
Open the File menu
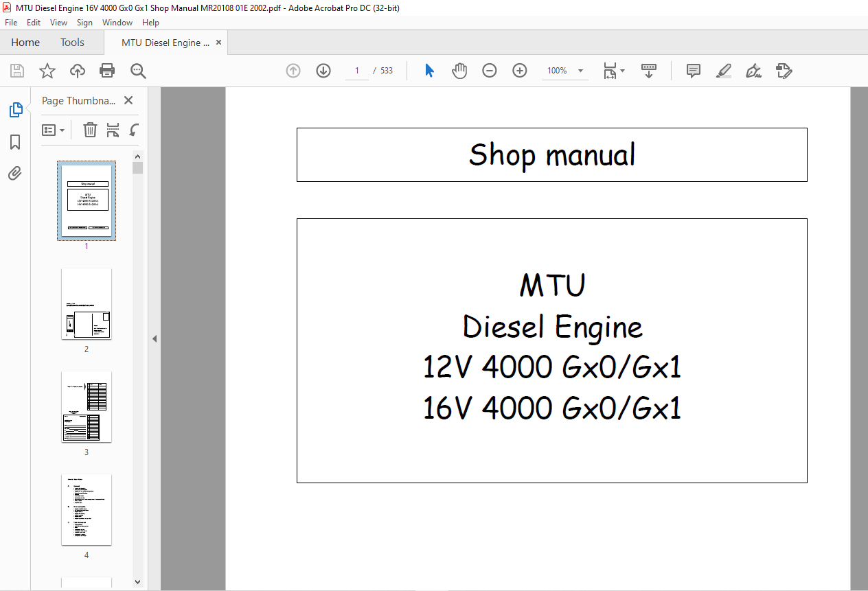(x=11, y=23)
